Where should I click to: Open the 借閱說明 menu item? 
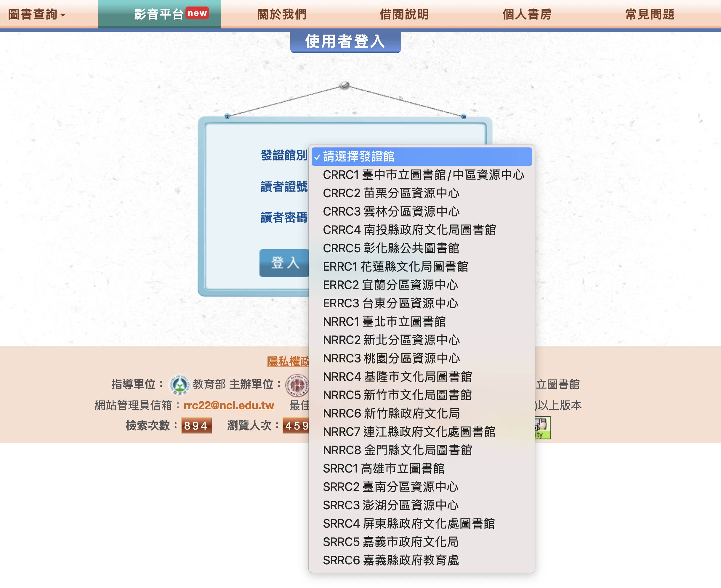pyautogui.click(x=404, y=14)
